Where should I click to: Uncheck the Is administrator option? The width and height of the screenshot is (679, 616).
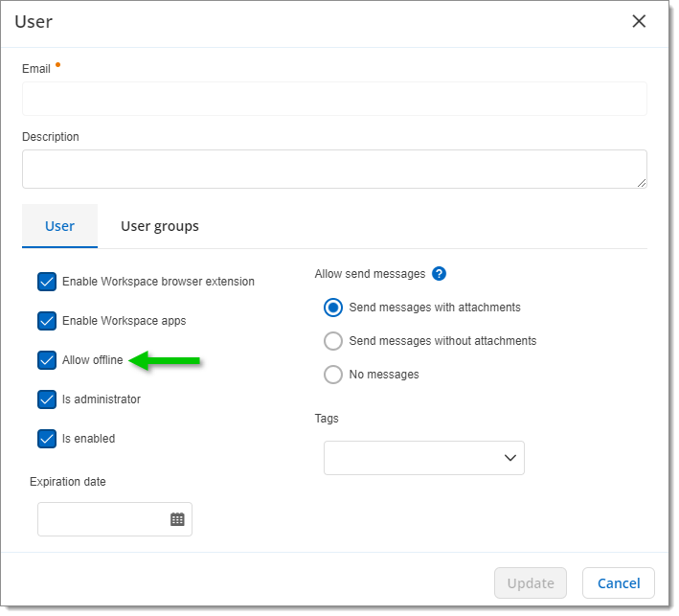pyautogui.click(x=47, y=399)
